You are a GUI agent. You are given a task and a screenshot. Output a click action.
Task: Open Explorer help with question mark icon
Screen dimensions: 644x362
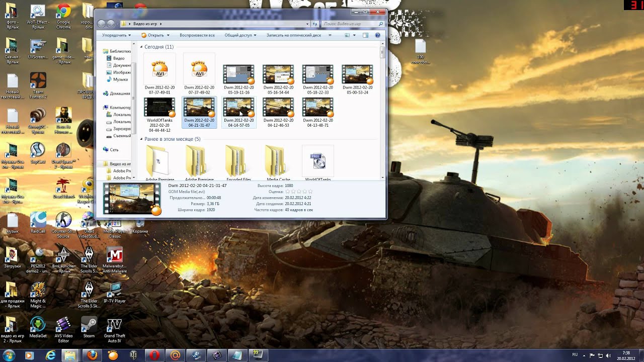[378, 35]
